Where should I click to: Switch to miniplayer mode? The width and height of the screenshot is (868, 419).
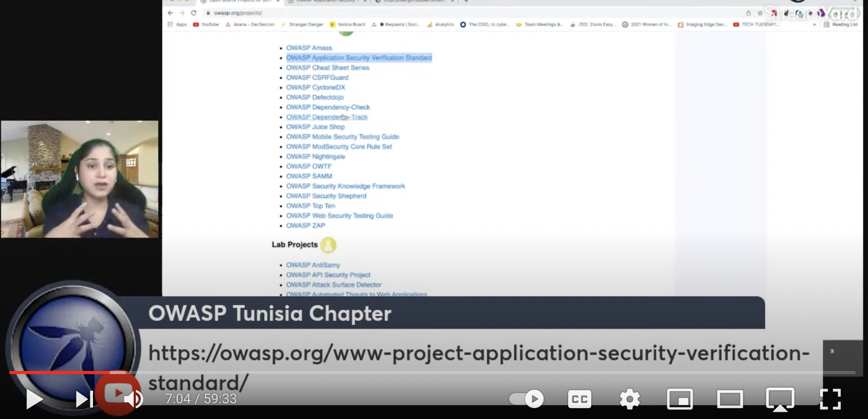pos(680,399)
